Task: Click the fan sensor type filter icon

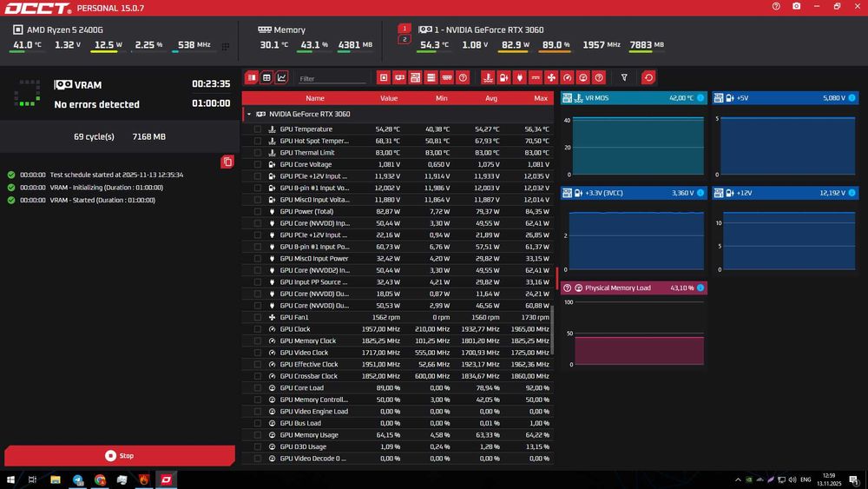Action: point(551,77)
